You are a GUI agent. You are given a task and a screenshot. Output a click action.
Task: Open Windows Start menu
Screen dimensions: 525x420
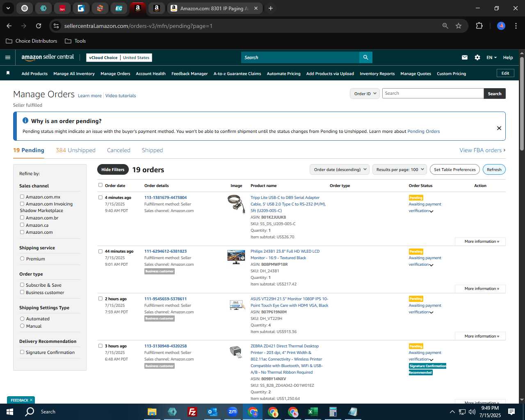(x=10, y=412)
